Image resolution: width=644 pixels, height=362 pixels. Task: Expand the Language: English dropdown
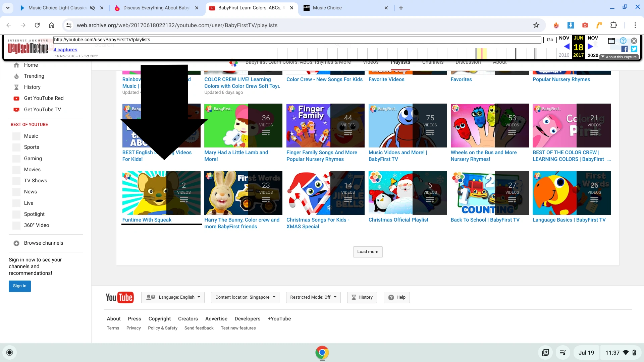[173, 297]
